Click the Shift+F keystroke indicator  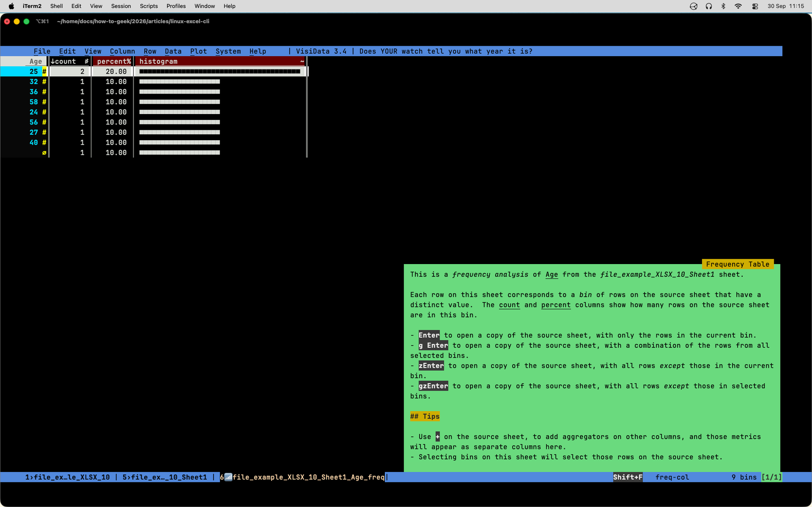(627, 477)
